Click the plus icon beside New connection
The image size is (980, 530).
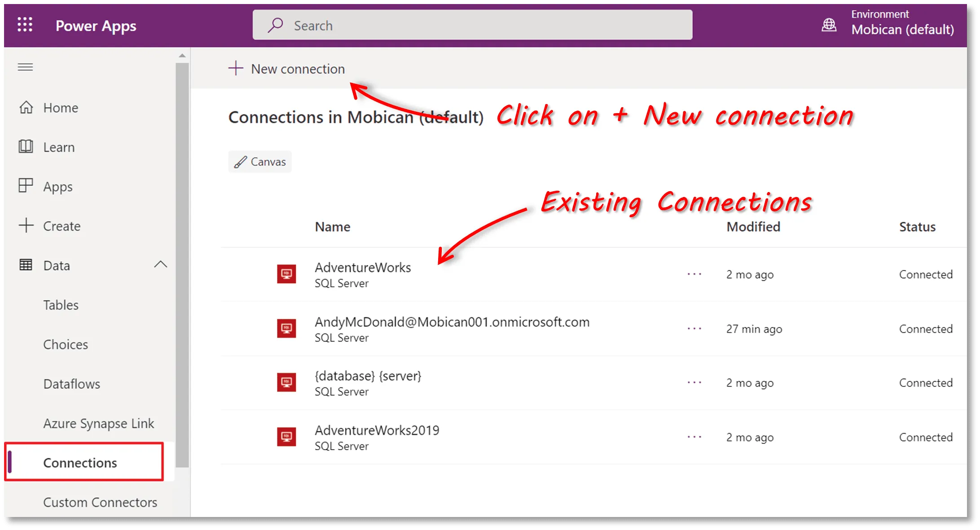click(x=236, y=69)
